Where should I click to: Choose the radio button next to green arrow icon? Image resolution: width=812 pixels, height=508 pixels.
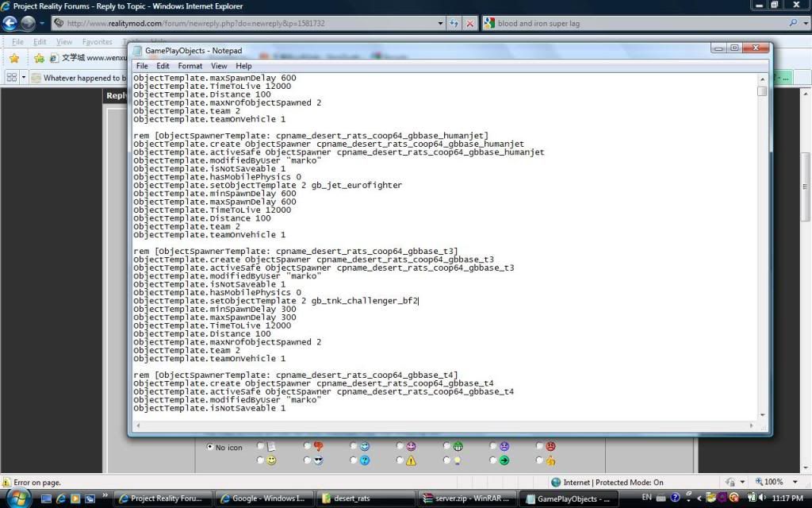click(492, 460)
